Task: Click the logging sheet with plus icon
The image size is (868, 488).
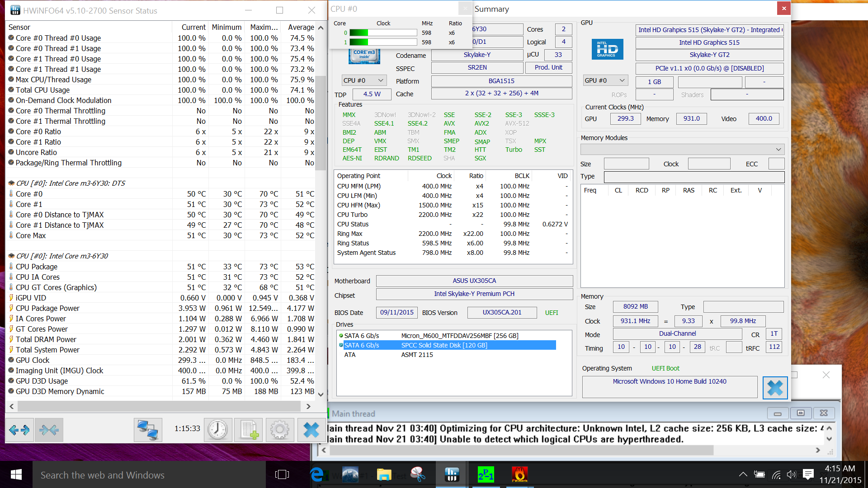Action: (249, 430)
